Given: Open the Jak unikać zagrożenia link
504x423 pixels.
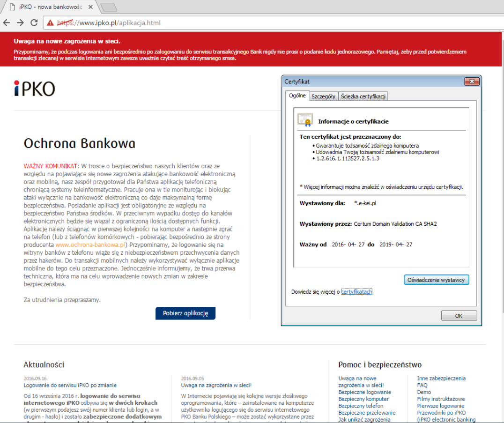Looking at the screenshot, I should point(364,419).
